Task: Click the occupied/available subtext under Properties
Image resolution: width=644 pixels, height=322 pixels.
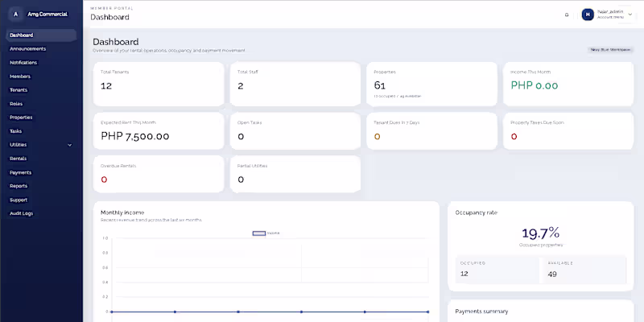Action: 397,96
